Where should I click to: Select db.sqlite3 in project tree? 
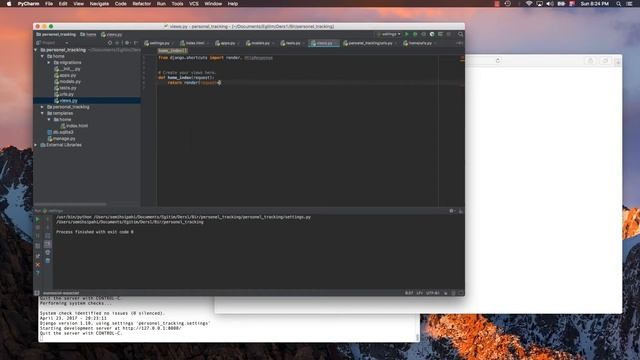point(63,132)
